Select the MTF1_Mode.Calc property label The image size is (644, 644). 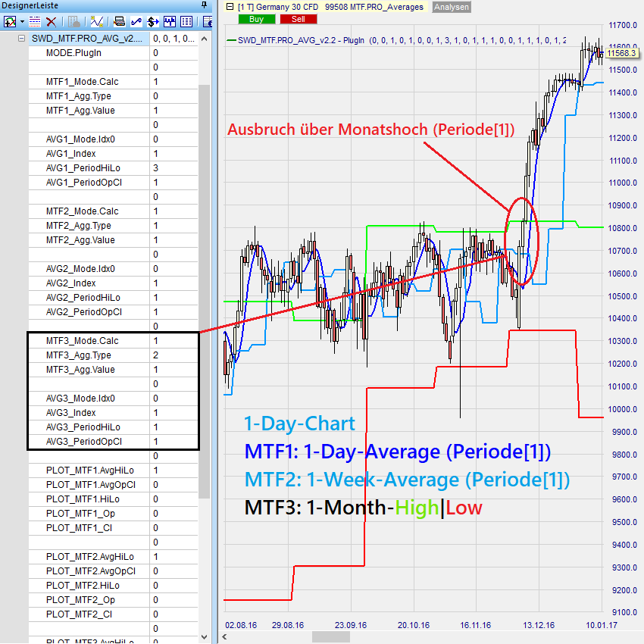click(82, 82)
